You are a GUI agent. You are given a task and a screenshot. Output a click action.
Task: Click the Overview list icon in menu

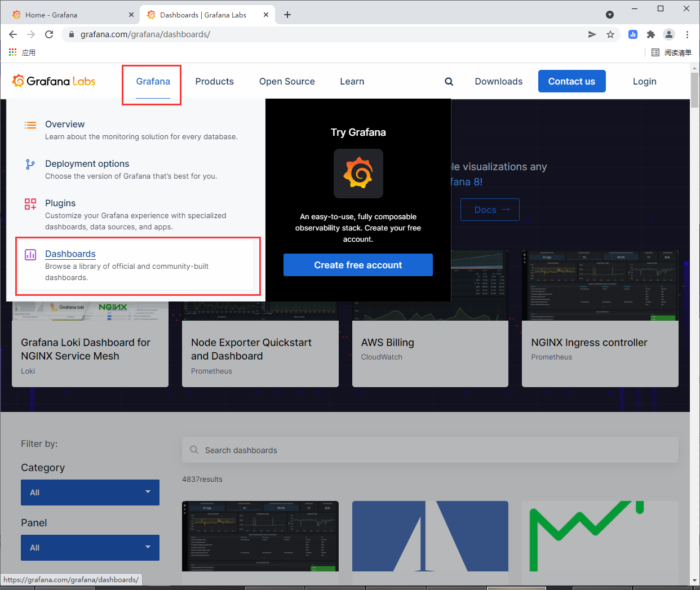click(x=30, y=125)
